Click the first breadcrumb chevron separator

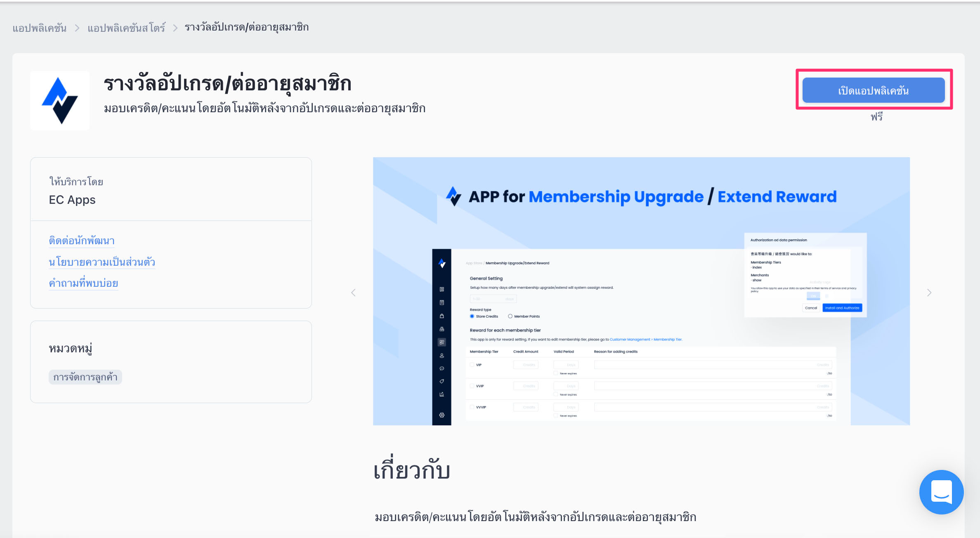click(77, 28)
